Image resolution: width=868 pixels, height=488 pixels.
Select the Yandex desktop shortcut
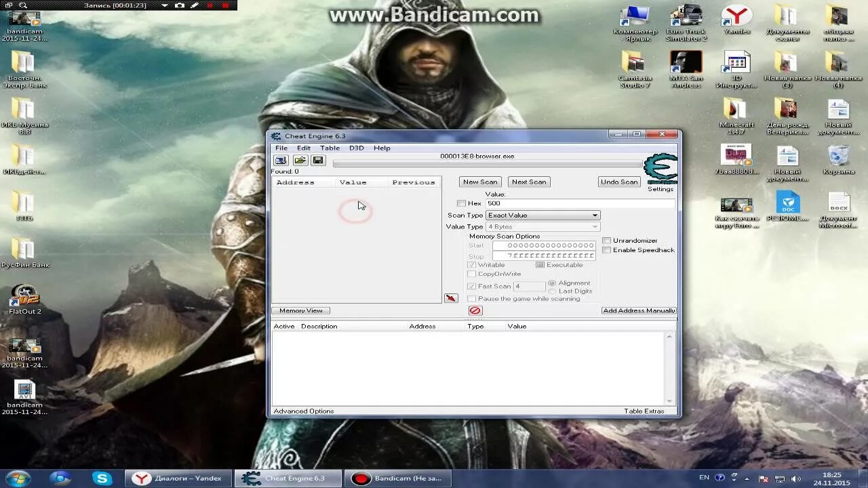[736, 20]
